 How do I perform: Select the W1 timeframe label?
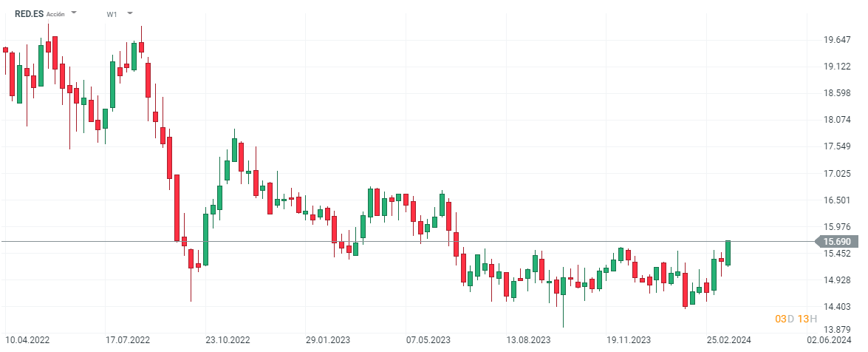pos(112,14)
